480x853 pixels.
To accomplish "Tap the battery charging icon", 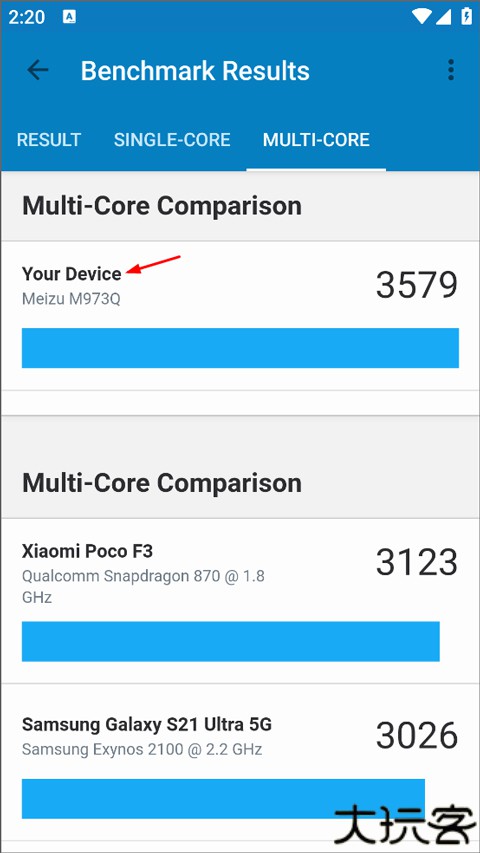I will [x=466, y=16].
